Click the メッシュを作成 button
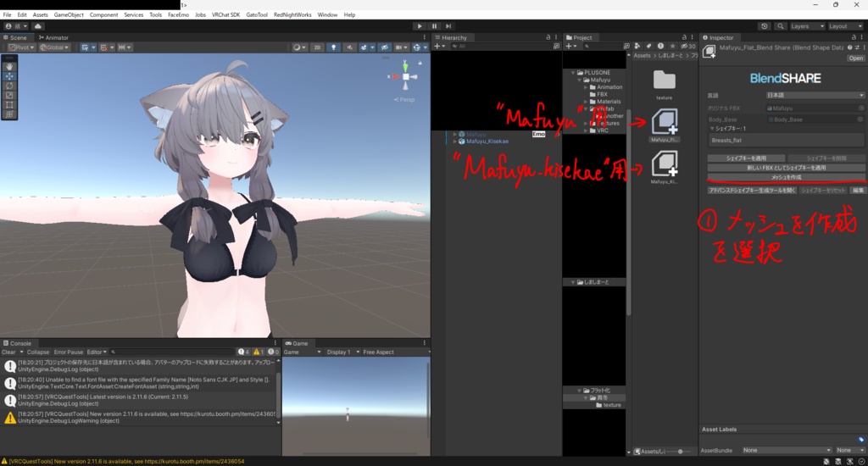The width and height of the screenshot is (868, 466). (786, 177)
